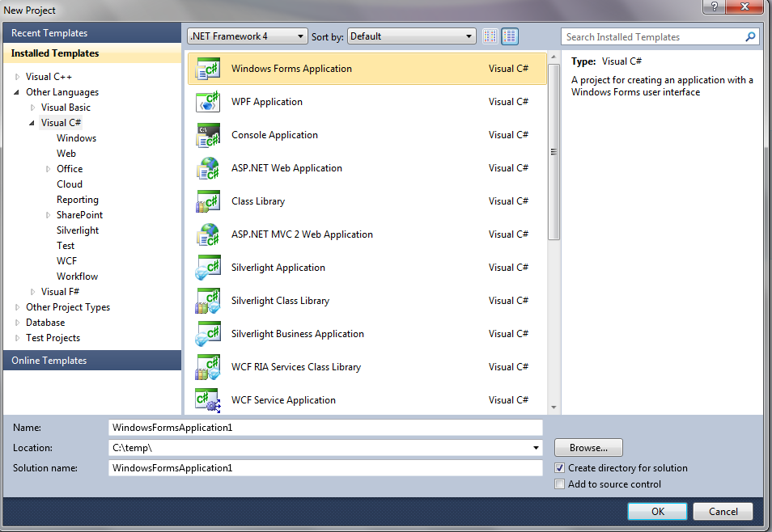The width and height of the screenshot is (772, 532).
Task: Enable Add to source control checkbox
Action: (560, 484)
